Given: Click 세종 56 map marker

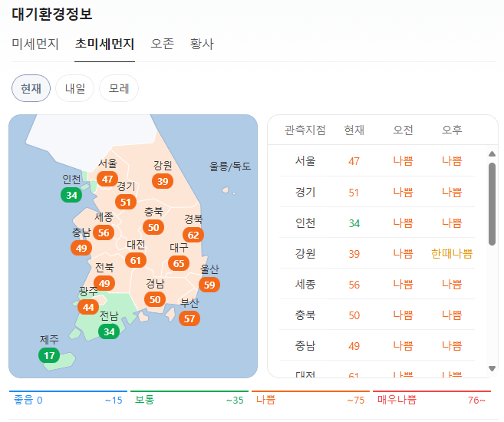Looking at the screenshot, I should click(104, 233).
